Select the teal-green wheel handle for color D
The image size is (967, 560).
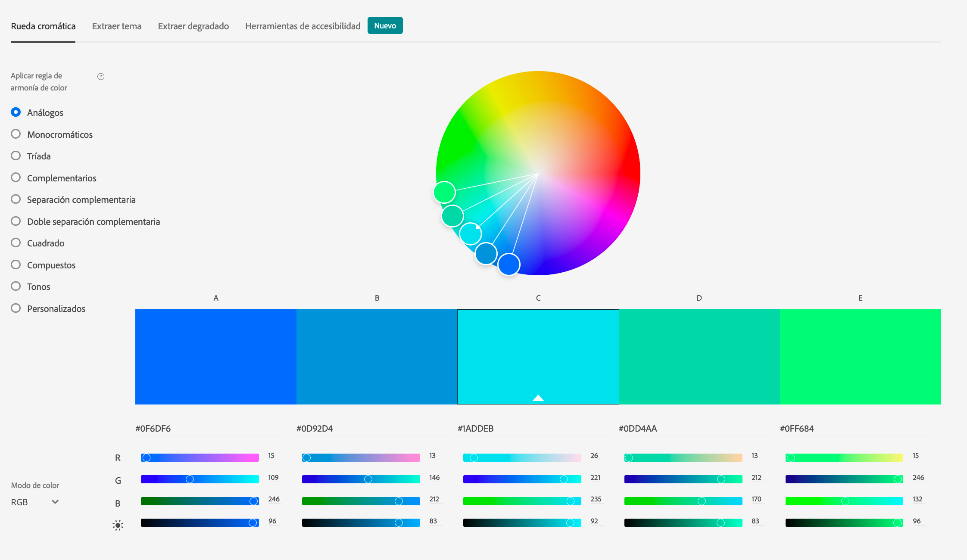(452, 216)
